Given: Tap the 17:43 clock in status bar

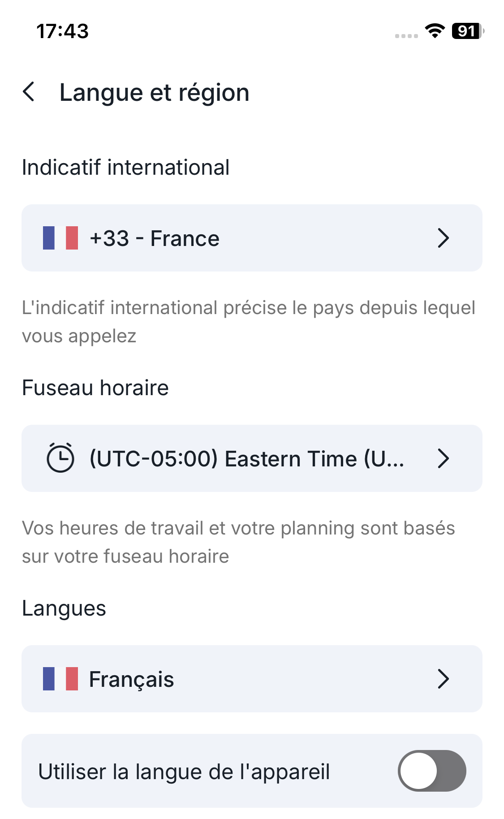Looking at the screenshot, I should (63, 31).
